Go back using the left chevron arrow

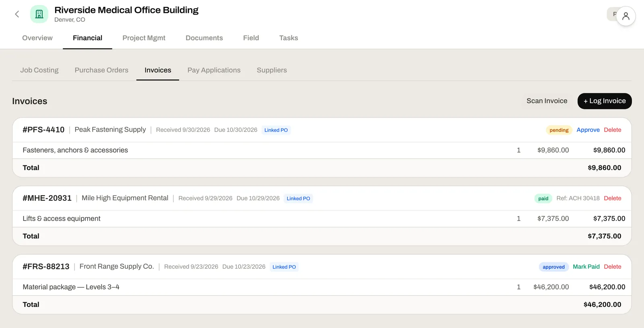[x=17, y=14]
